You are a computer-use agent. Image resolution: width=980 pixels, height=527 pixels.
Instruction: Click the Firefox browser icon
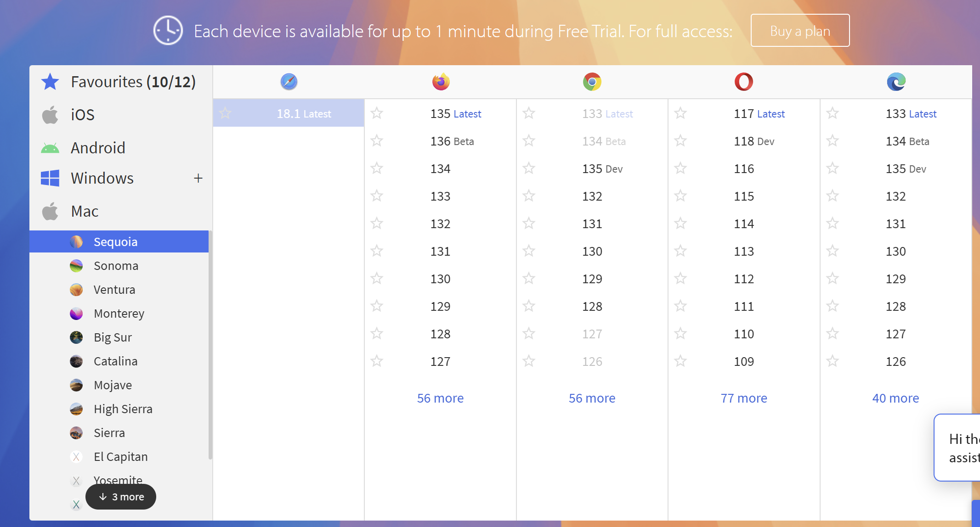[x=441, y=82]
